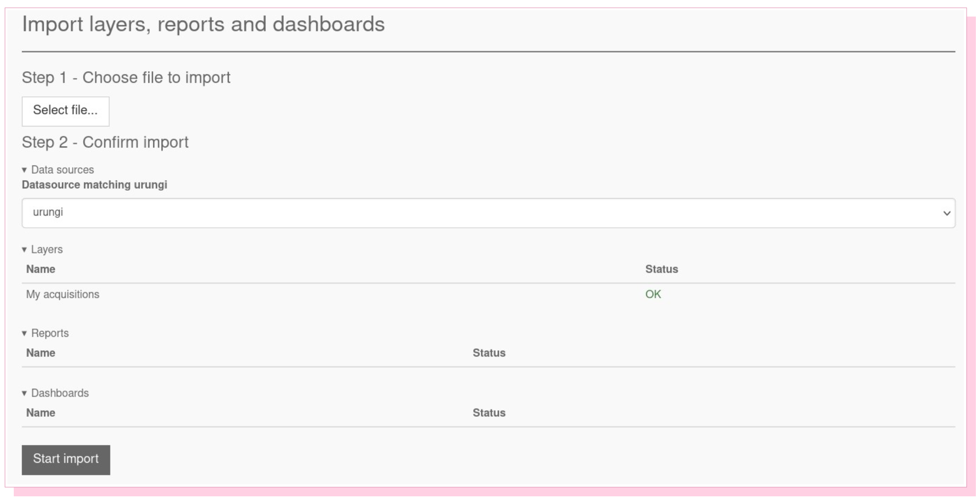Viewport: 980px width, 500px height.
Task: Click the green OK status text
Action: pyautogui.click(x=653, y=294)
